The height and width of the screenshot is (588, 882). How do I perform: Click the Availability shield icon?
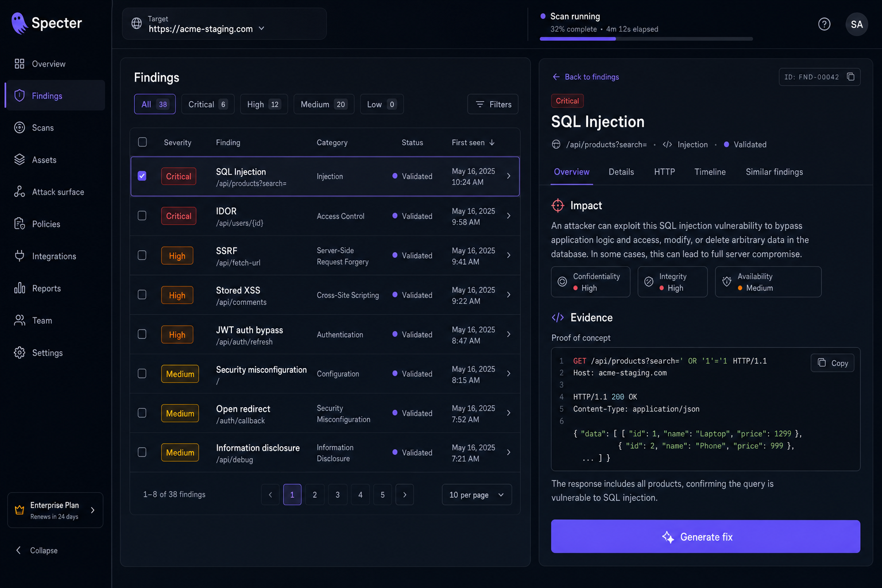click(x=726, y=282)
